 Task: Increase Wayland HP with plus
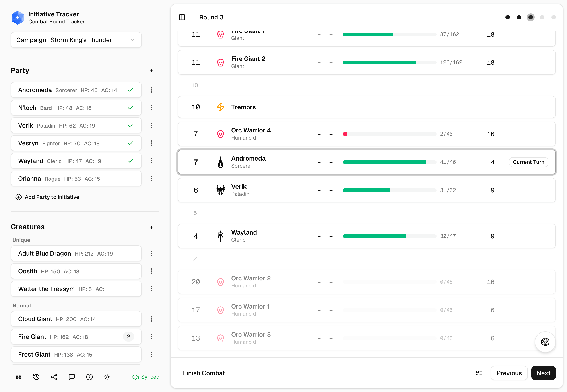[331, 236]
